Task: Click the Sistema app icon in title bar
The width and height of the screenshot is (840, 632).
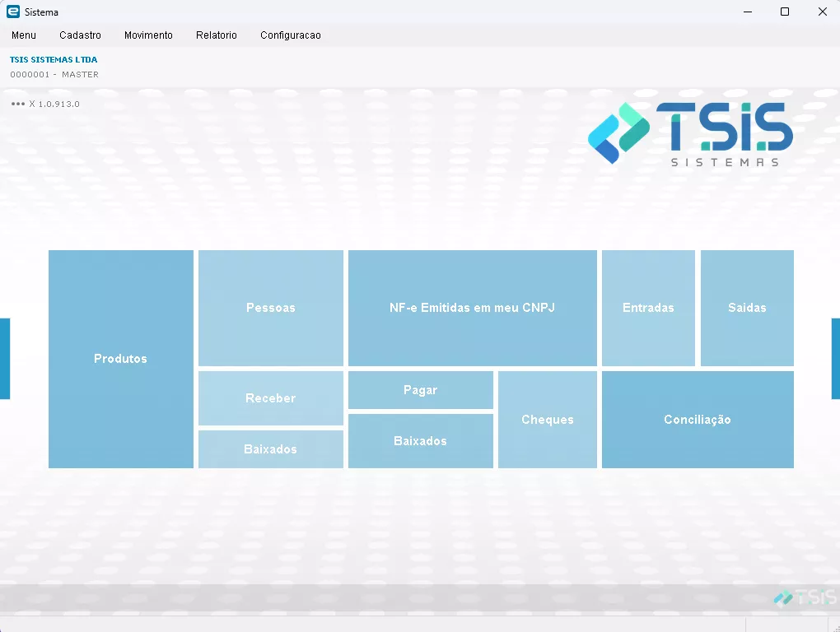Action: coord(12,12)
